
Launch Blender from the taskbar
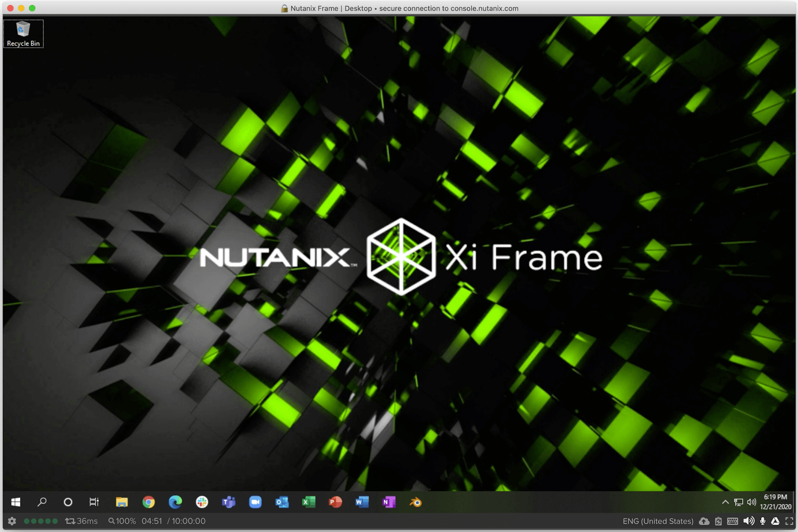point(415,502)
